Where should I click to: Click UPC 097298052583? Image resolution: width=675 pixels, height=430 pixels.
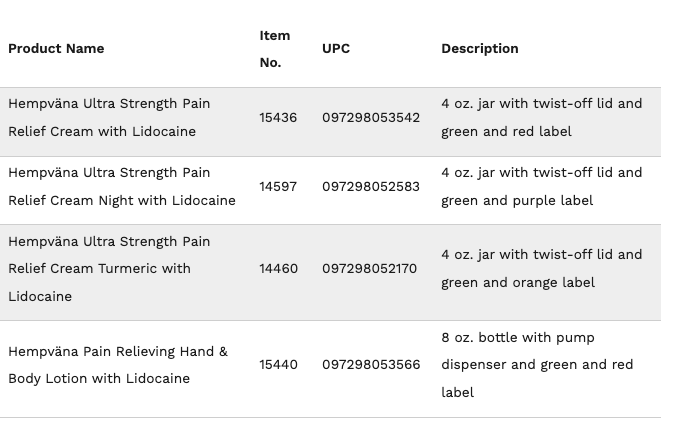click(x=371, y=186)
